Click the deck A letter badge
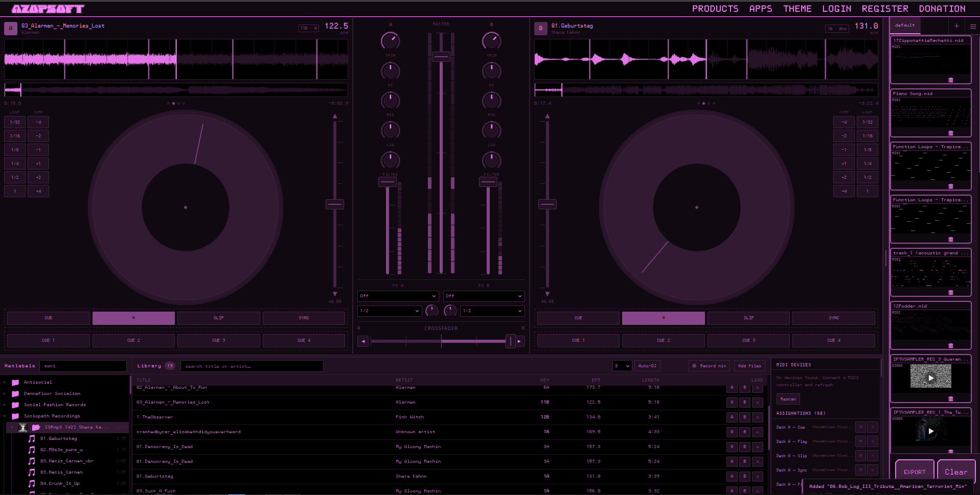Screen dimensions: 980x495 pos(11,28)
